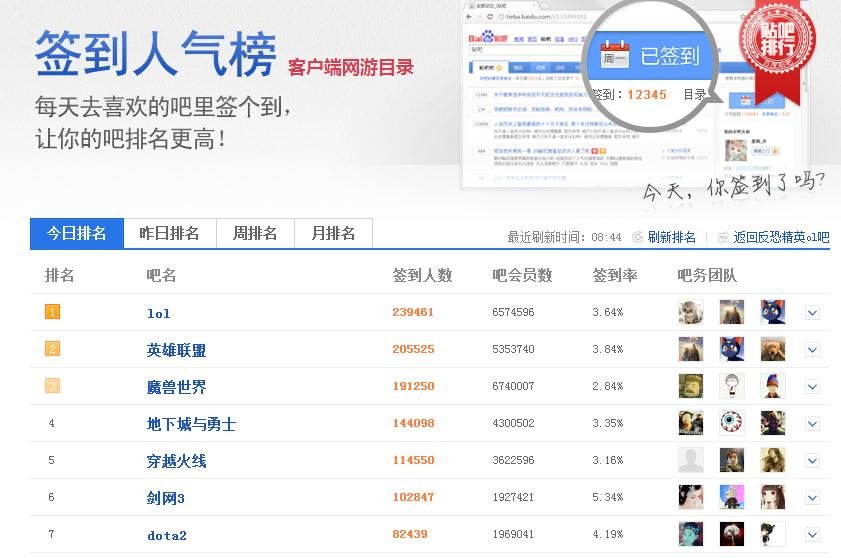Click second team avatar in lol row
The width and height of the screenshot is (841, 558).
[x=732, y=312]
